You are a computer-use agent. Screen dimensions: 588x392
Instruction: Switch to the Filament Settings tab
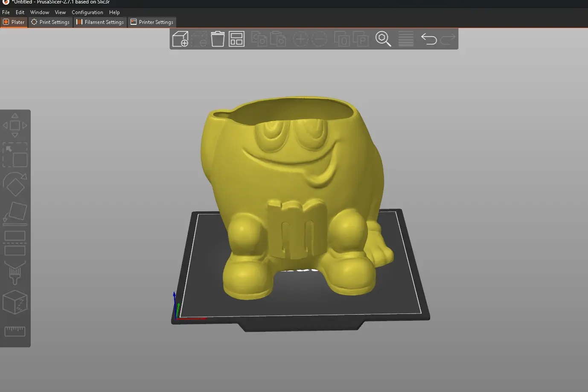(100, 22)
